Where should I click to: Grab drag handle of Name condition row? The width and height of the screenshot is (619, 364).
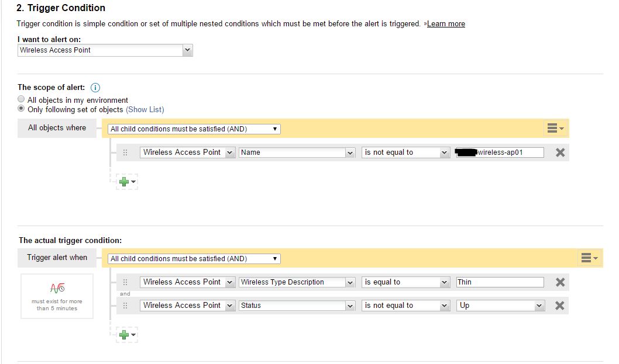click(125, 152)
